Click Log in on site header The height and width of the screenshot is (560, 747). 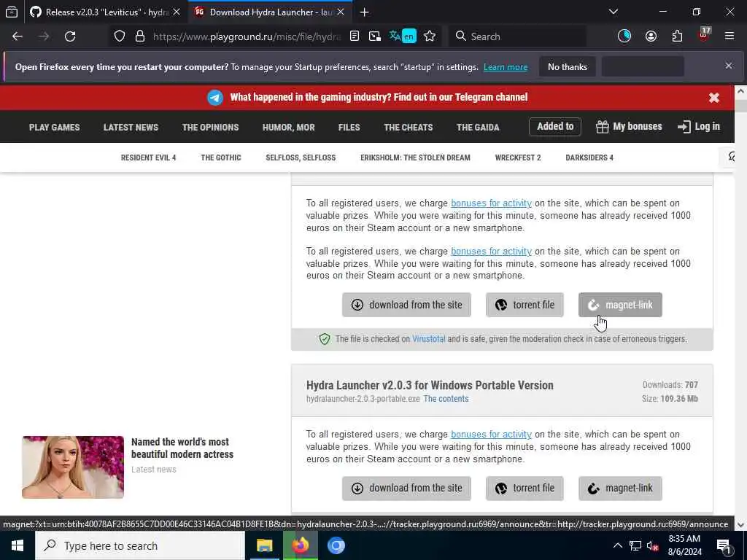(x=698, y=127)
